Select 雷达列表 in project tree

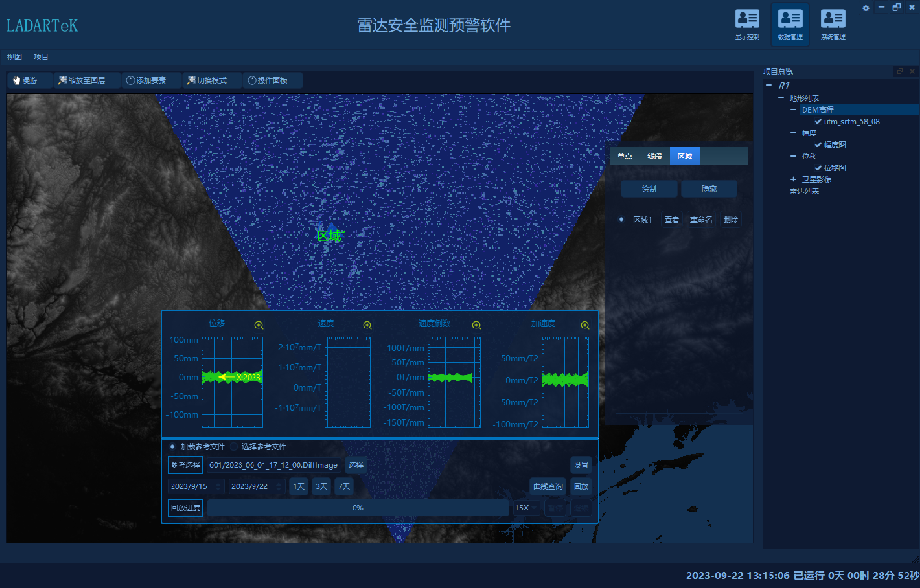point(804,191)
